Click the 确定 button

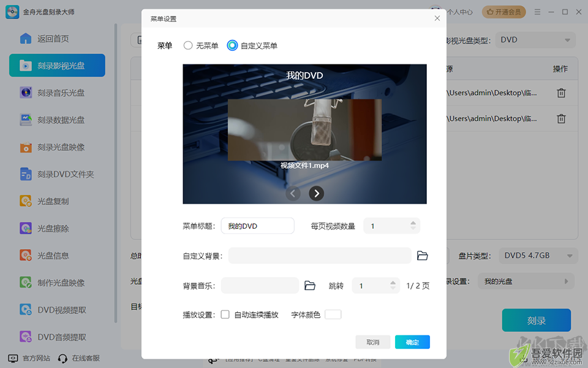[x=412, y=342]
